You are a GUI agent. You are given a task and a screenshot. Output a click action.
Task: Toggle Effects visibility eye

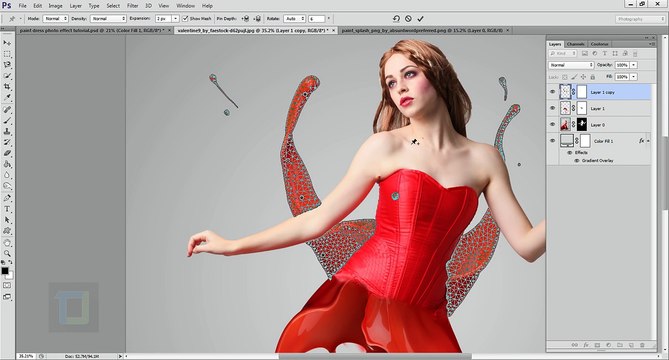569,152
